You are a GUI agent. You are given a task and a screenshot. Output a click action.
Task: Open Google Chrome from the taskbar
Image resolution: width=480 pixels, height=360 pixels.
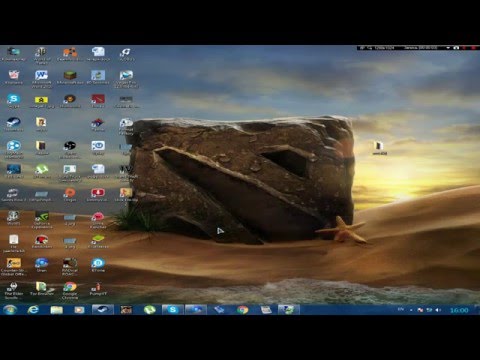click(x=243, y=310)
